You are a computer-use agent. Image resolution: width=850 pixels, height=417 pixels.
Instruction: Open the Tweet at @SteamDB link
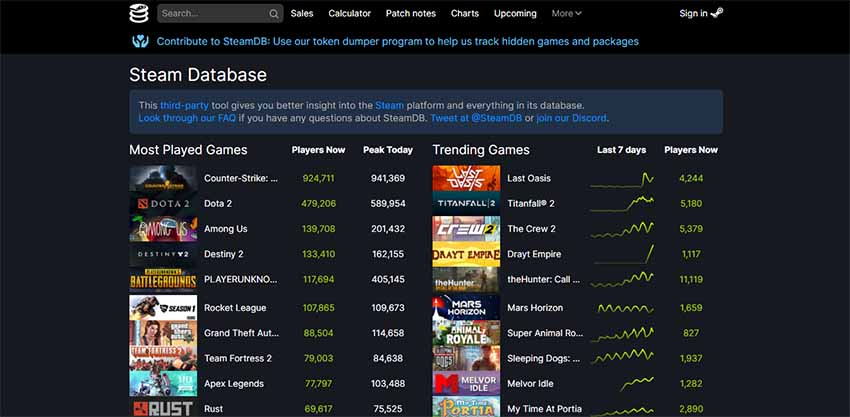click(477, 118)
